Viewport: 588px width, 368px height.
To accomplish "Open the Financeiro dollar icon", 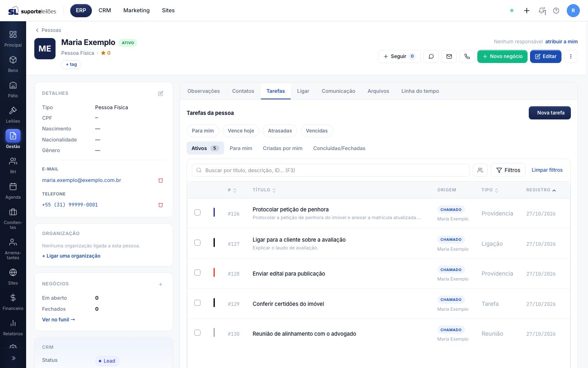I will point(13,298).
